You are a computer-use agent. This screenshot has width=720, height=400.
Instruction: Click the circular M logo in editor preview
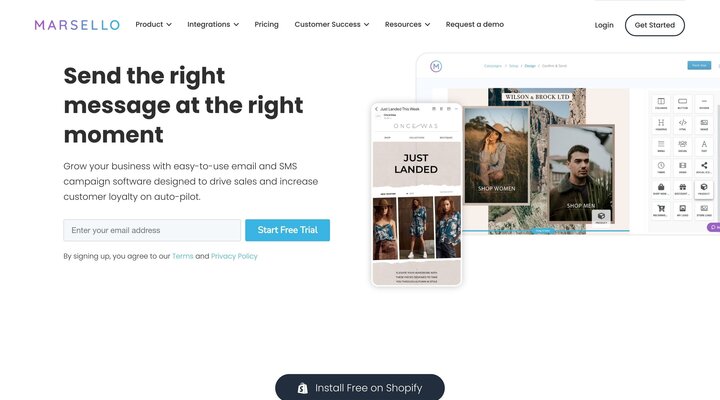coord(436,66)
